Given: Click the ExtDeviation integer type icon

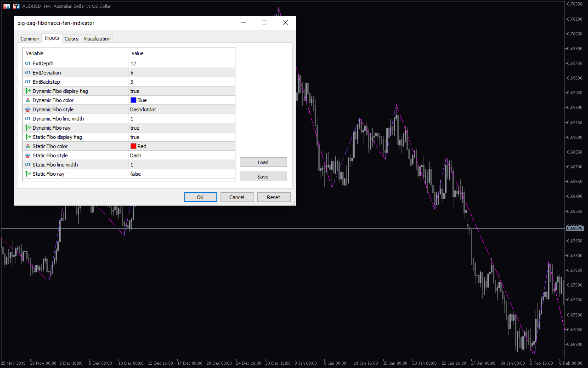Looking at the screenshot, I should point(28,73).
